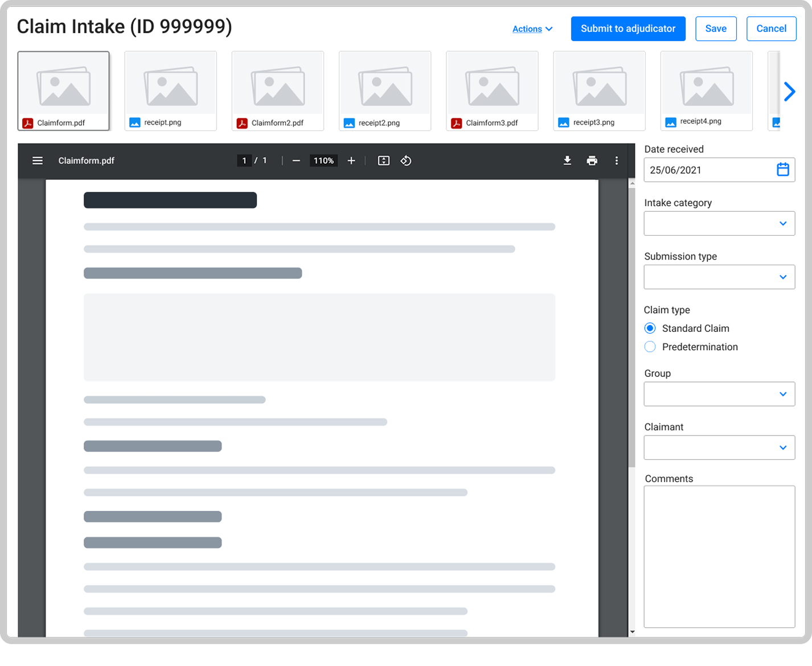This screenshot has height=666, width=812.
Task: Click the scroll down arrow of PDF viewer
Action: 632,632
